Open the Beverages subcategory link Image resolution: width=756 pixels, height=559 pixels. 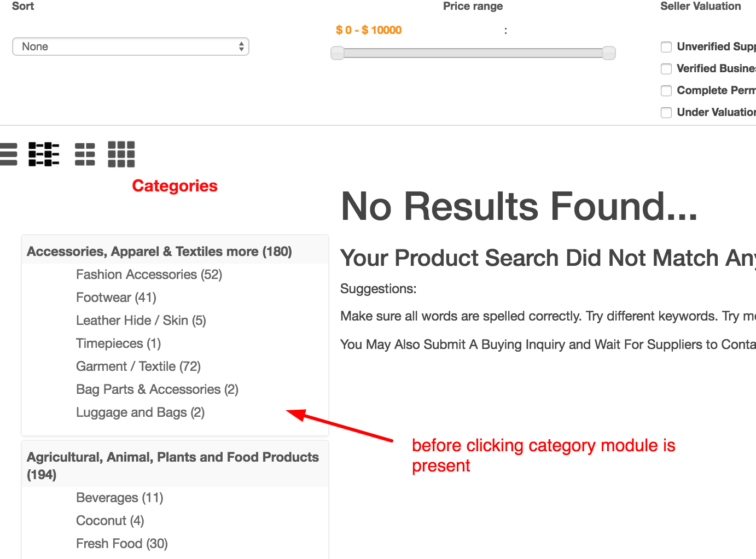120,498
